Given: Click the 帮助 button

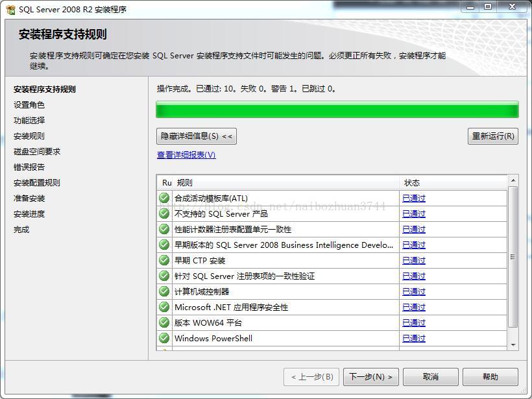Looking at the screenshot, I should [x=490, y=377].
